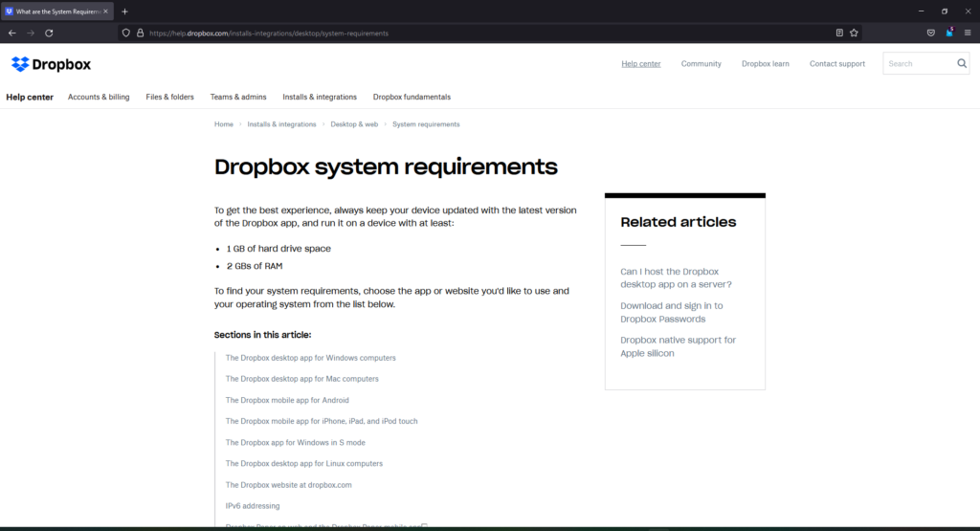This screenshot has height=531, width=980.
Task: Minimize the browser window
Action: pyautogui.click(x=921, y=11)
